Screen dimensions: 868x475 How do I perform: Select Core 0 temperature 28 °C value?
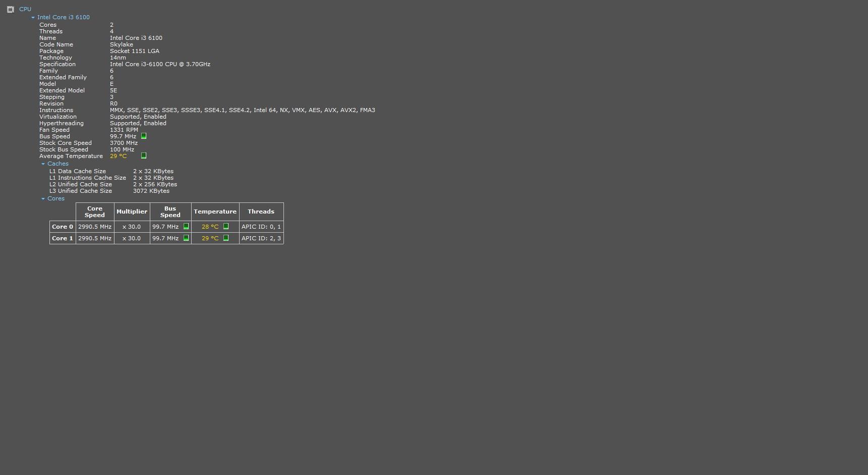click(x=210, y=227)
